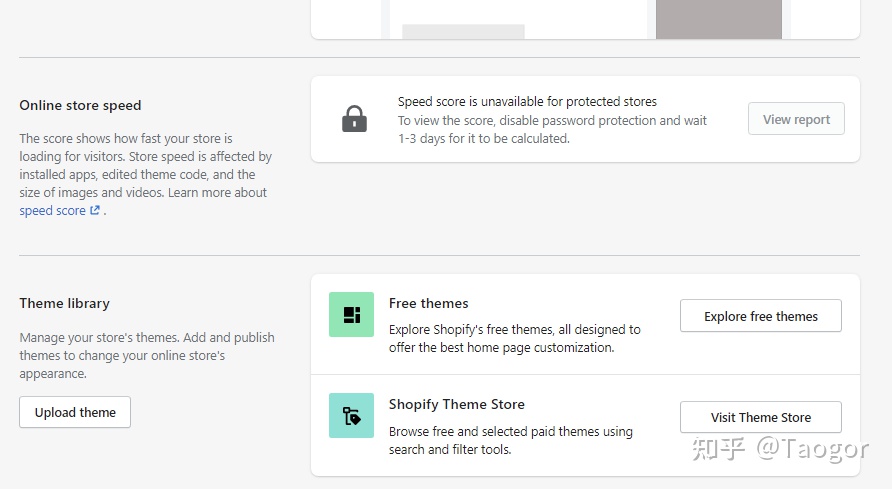Select the Shopify Theme Store heading

pyautogui.click(x=456, y=404)
